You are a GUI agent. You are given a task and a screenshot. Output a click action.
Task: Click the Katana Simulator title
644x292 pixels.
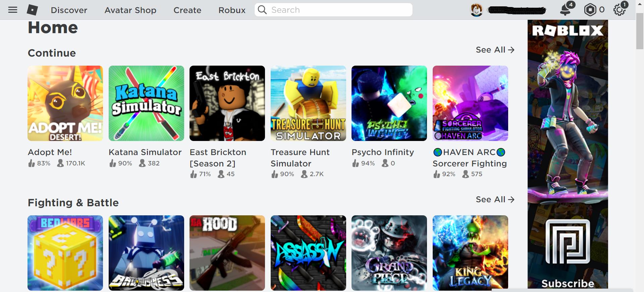point(145,152)
